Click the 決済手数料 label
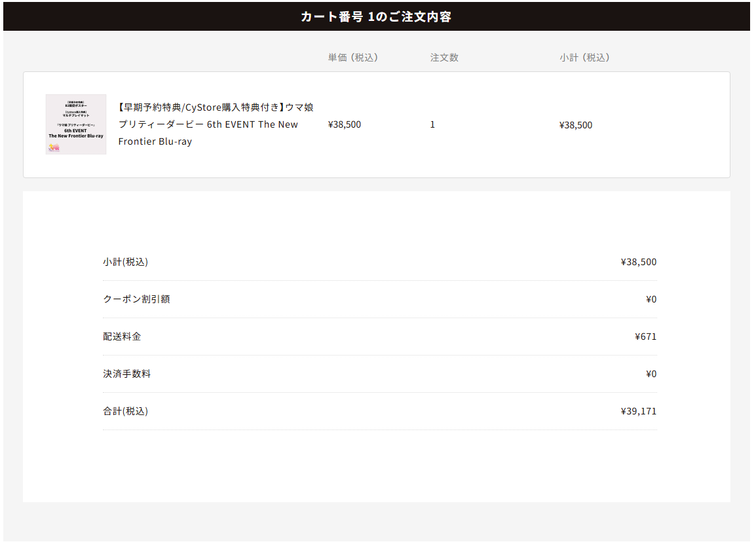 [127, 374]
